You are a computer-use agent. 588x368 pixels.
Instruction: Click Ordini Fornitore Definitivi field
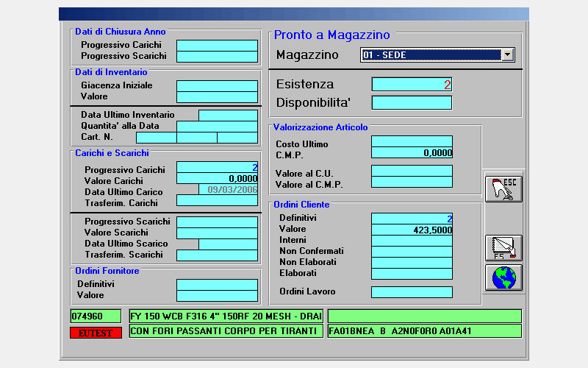217,285
